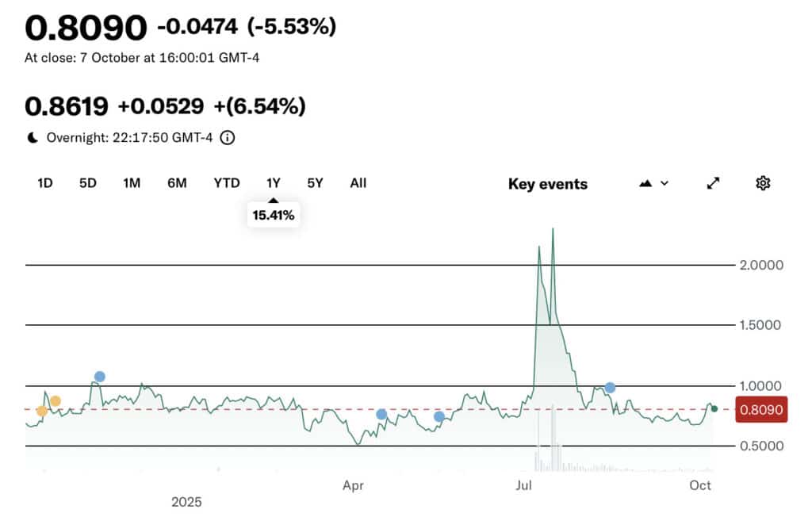Screen dimensions: 812x517
Task: Select the YTD range
Action: tap(227, 183)
